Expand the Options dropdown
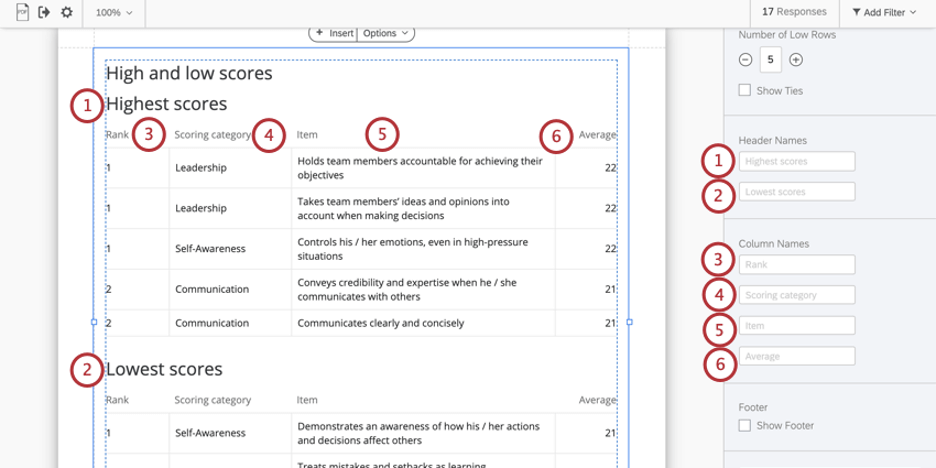936x468 pixels. (385, 32)
